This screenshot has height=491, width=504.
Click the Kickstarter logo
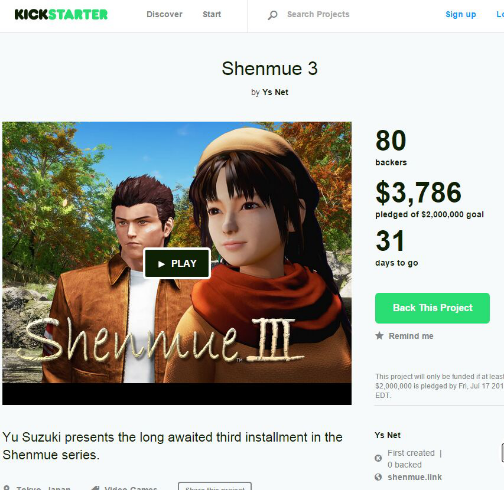(61, 14)
